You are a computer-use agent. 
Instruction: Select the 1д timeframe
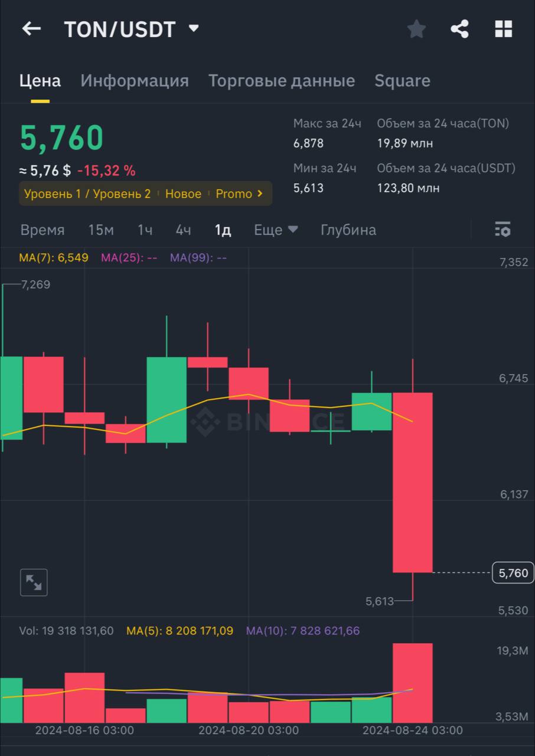click(x=223, y=230)
